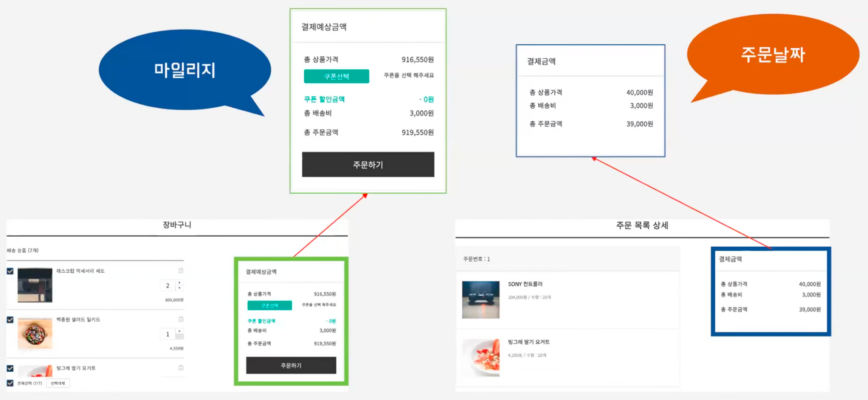Click 919,550원 in the cart page summary
Viewport: 868px width, 400px height.
point(325,344)
